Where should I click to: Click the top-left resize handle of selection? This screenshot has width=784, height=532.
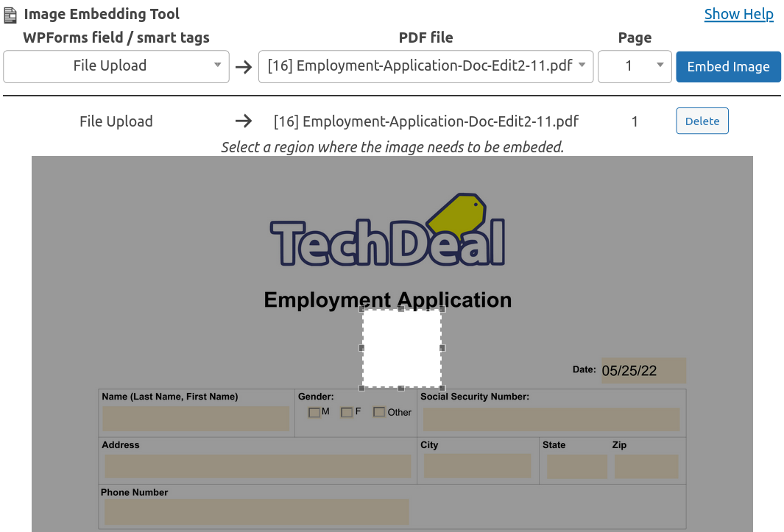(x=362, y=310)
